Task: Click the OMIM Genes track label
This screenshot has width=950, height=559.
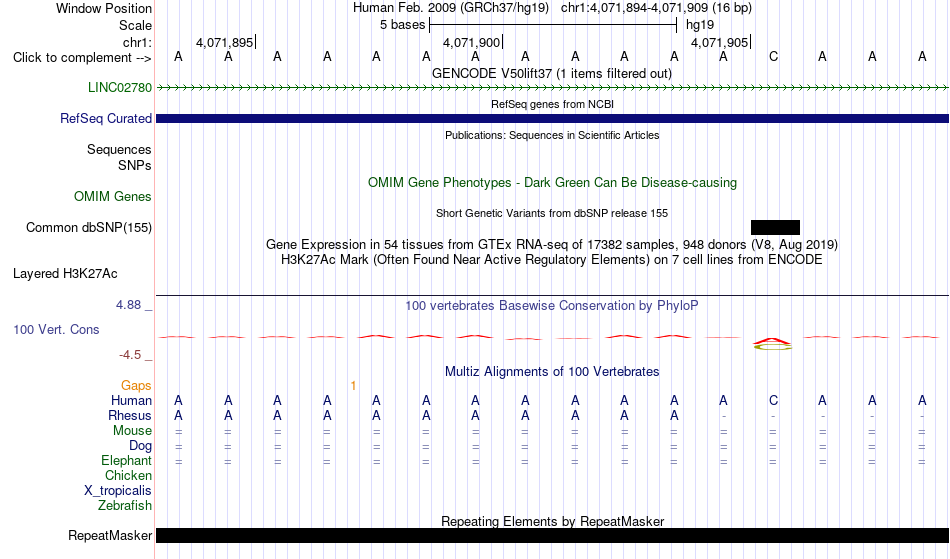Action: (x=113, y=196)
